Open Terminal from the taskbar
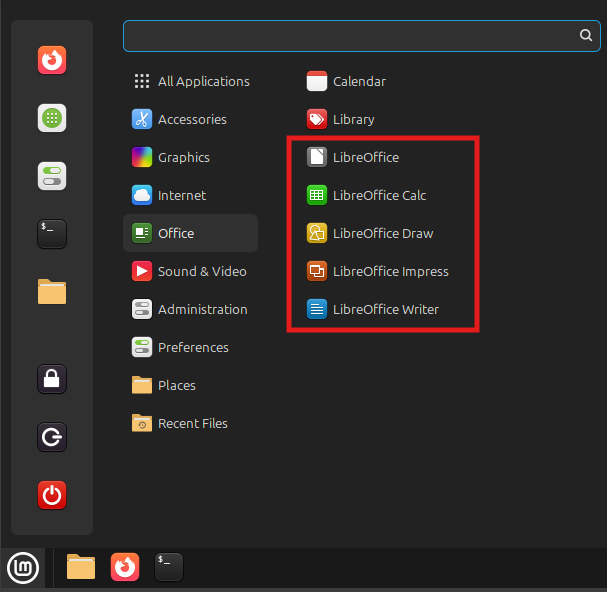607x592 pixels. pos(169,567)
